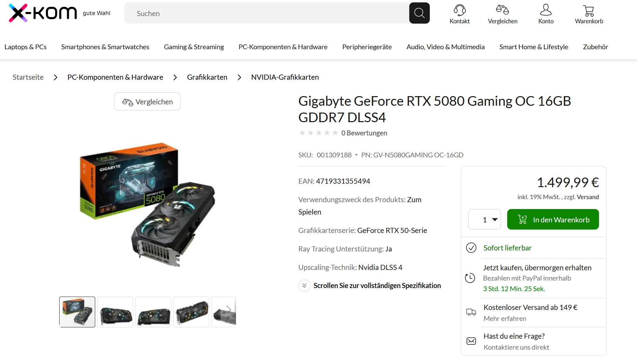Click the x-kom logo
The image size is (637, 364).
coord(43,13)
